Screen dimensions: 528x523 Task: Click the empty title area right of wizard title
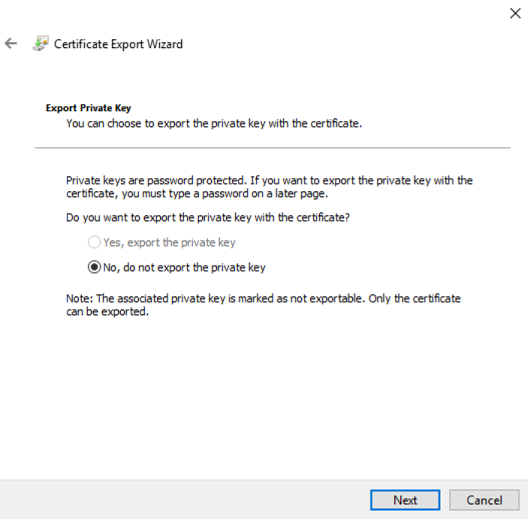pyautogui.click(x=347, y=44)
